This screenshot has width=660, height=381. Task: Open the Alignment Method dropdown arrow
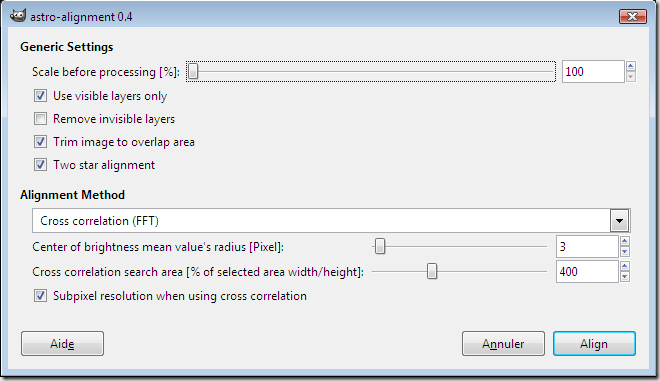tap(619, 221)
